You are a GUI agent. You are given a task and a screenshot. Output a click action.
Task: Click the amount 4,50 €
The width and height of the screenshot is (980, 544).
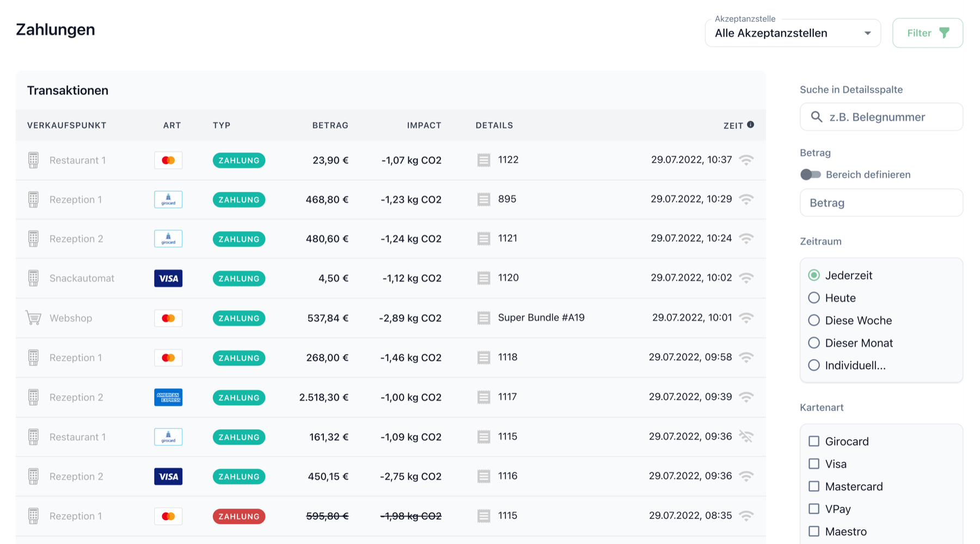[x=333, y=279]
